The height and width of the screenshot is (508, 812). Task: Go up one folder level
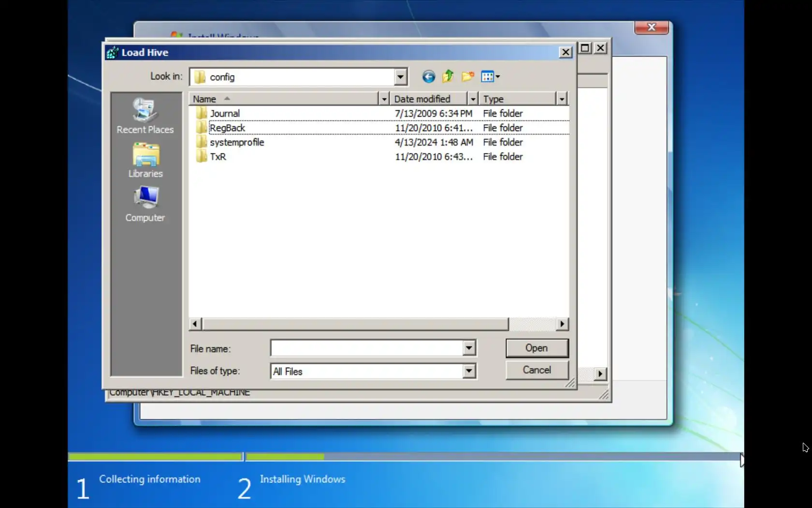click(448, 76)
